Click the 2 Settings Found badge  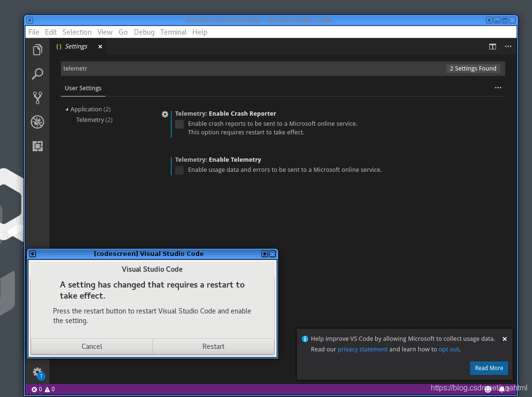[473, 69]
